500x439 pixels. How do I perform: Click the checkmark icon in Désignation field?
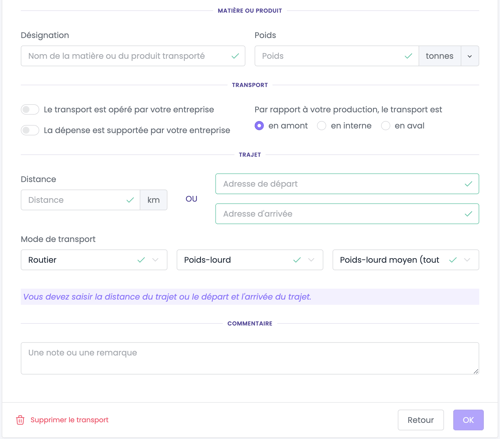click(235, 56)
